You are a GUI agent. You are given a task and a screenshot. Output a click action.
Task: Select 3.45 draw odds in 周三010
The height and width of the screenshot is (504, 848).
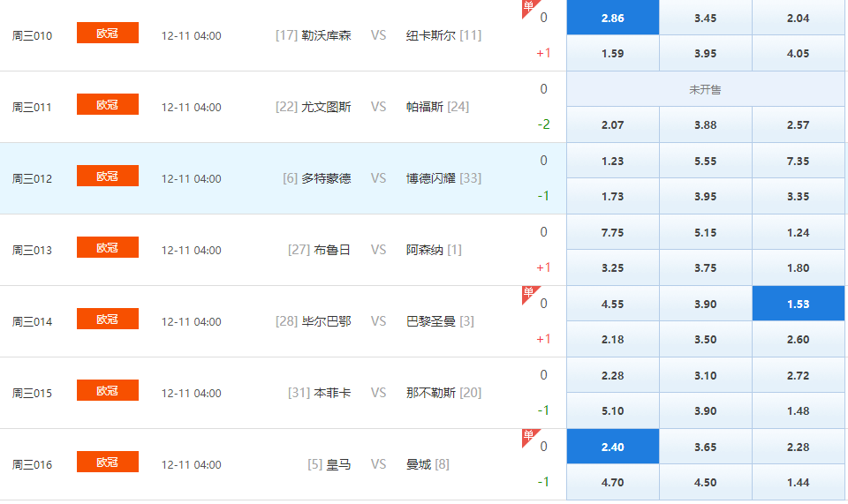click(x=705, y=18)
